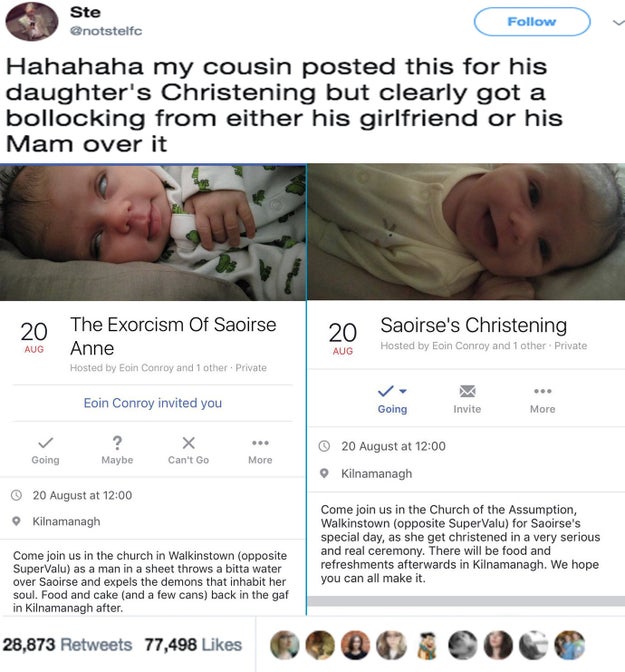
Task: Click the Invite envelope icon
Action: click(467, 391)
